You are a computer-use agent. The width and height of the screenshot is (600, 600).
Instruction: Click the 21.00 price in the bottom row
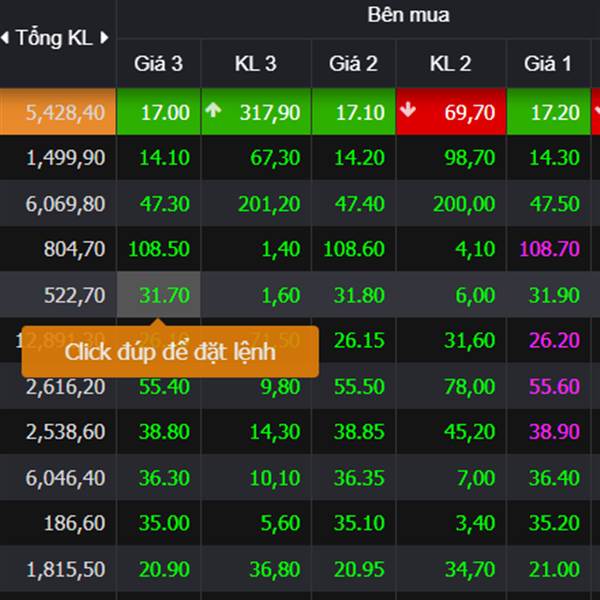coord(555,569)
